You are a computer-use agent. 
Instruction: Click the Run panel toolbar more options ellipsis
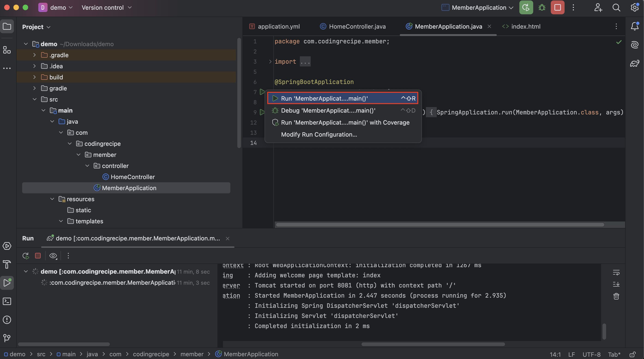(x=68, y=256)
